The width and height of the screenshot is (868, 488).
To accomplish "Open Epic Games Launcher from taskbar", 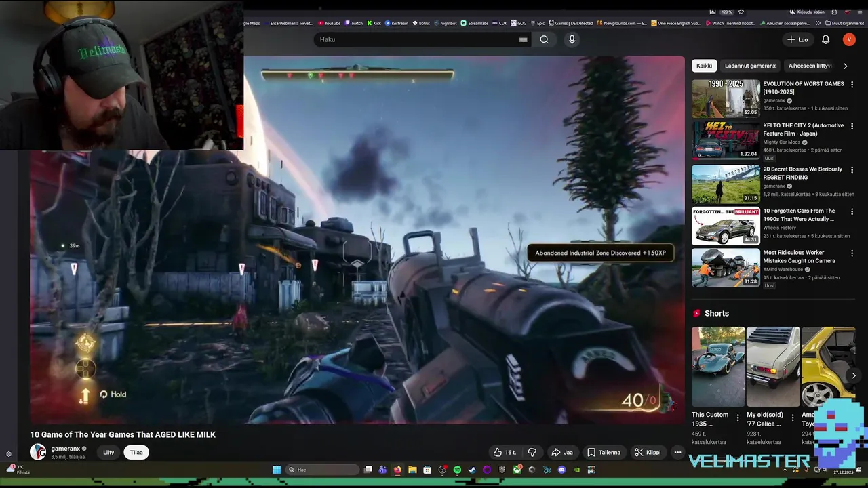I will (x=501, y=470).
